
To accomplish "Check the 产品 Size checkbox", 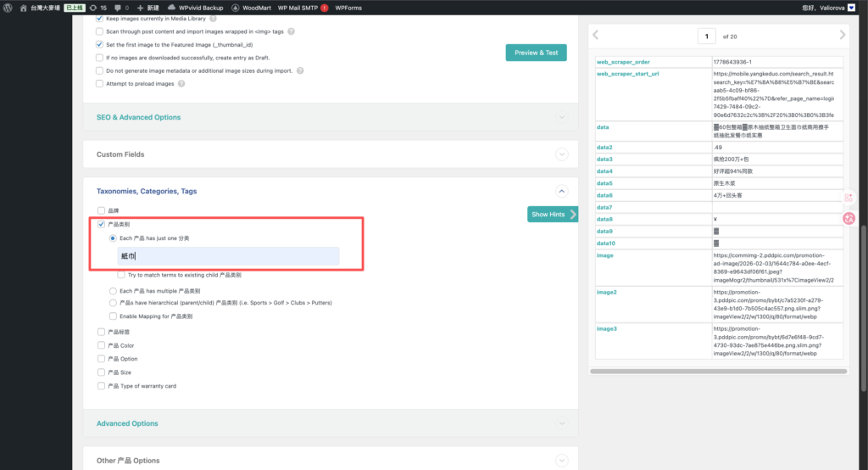I will [x=102, y=372].
